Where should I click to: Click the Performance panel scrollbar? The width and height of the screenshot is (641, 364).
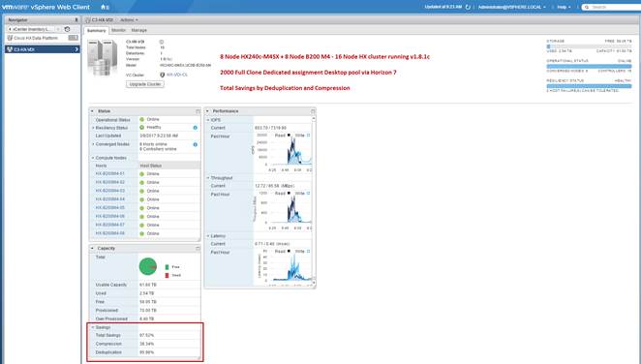(x=314, y=200)
